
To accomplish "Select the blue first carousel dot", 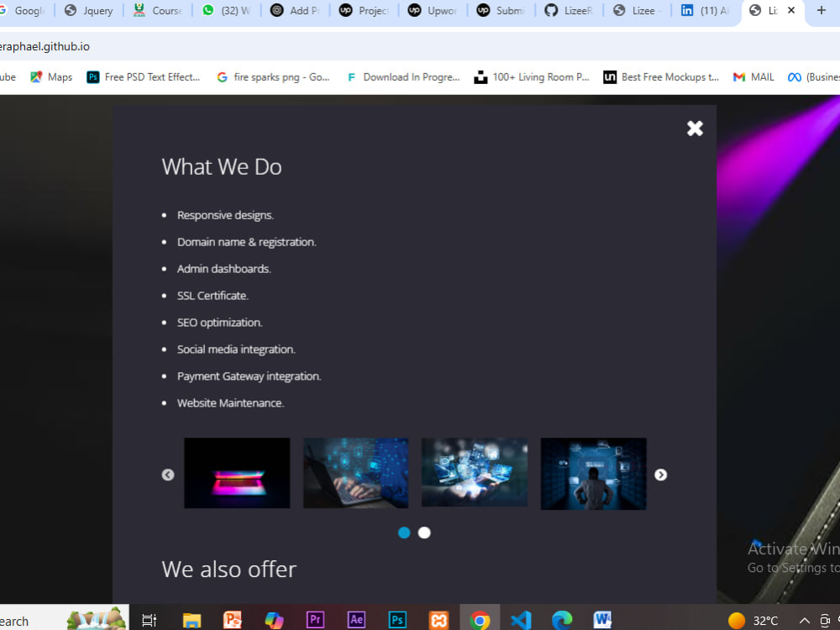I will tap(404, 533).
